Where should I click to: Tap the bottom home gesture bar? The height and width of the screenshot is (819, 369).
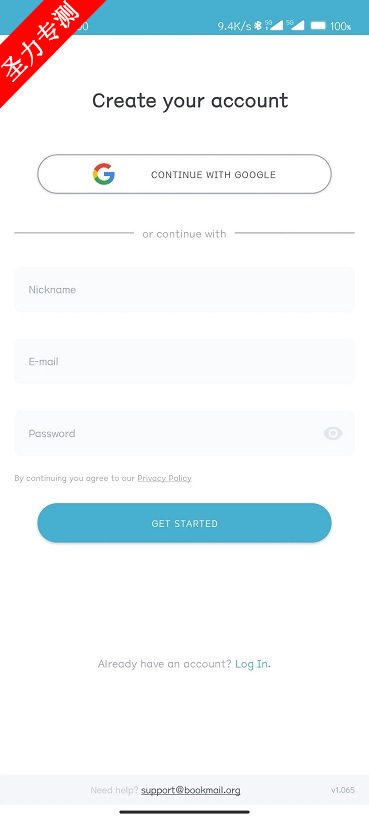(x=184, y=812)
